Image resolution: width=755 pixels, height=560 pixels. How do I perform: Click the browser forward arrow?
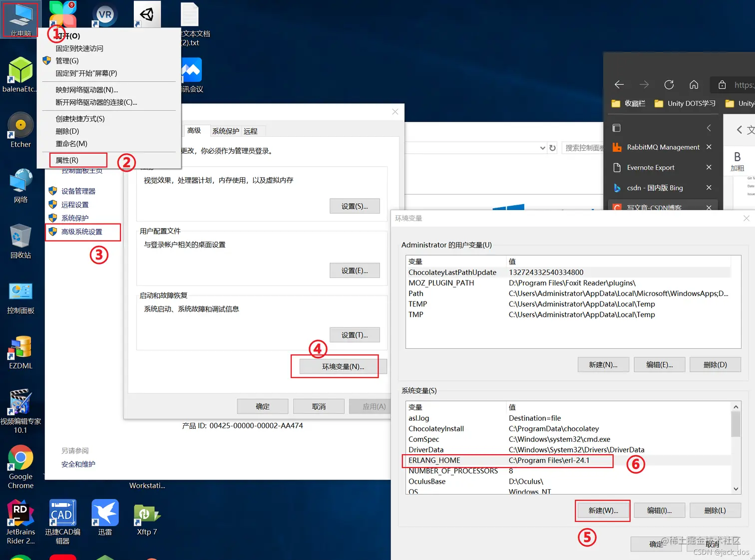[644, 84]
